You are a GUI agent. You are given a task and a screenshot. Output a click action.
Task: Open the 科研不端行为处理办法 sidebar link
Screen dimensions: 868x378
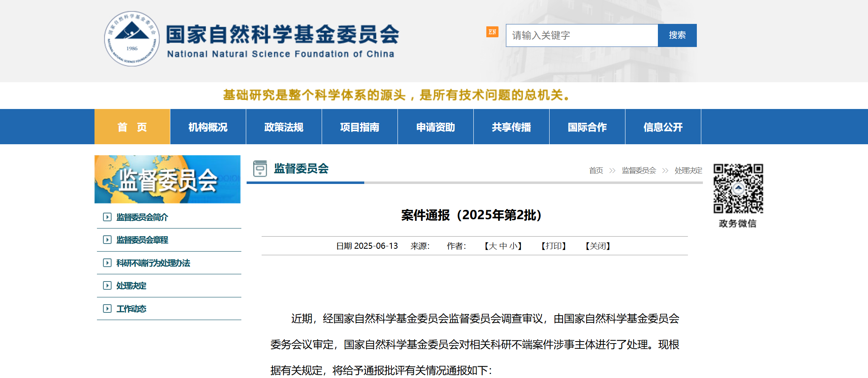[x=153, y=263]
